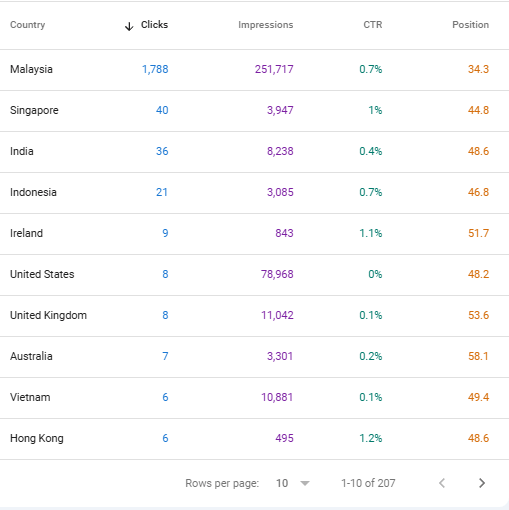Click Singapore CTR value 1%
The image size is (509, 510).
point(375,110)
